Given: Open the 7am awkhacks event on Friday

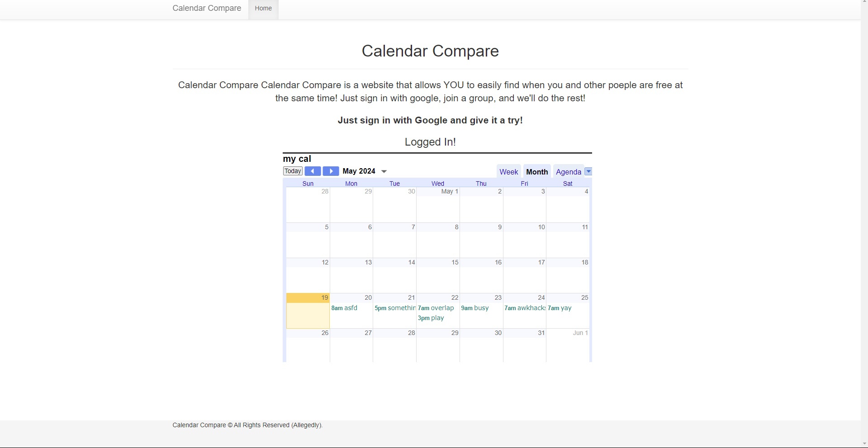Looking at the screenshot, I should tap(525, 308).
